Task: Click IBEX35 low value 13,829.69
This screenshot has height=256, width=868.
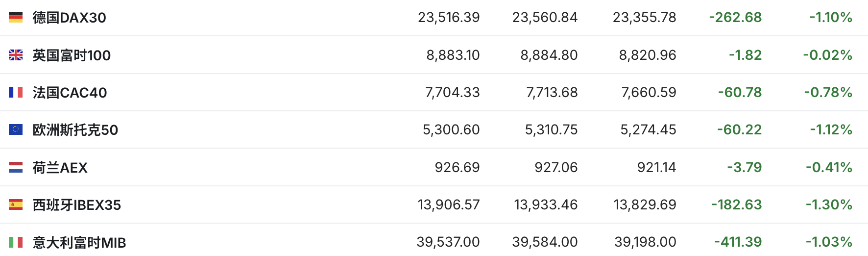Action: (645, 205)
